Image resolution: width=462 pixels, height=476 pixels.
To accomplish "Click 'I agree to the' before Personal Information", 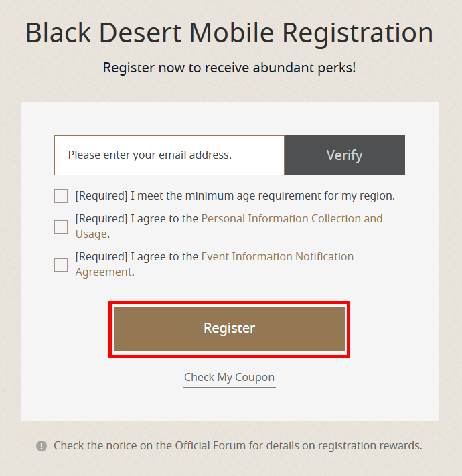I will point(164,218).
